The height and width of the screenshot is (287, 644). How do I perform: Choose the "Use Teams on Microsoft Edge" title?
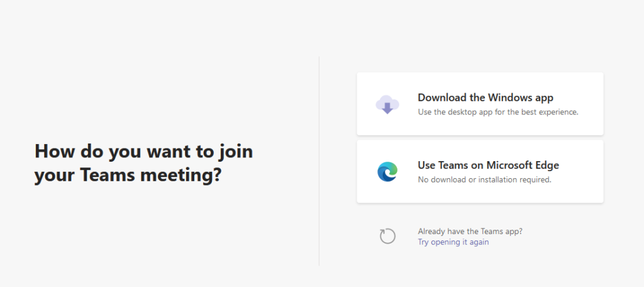[x=488, y=166]
